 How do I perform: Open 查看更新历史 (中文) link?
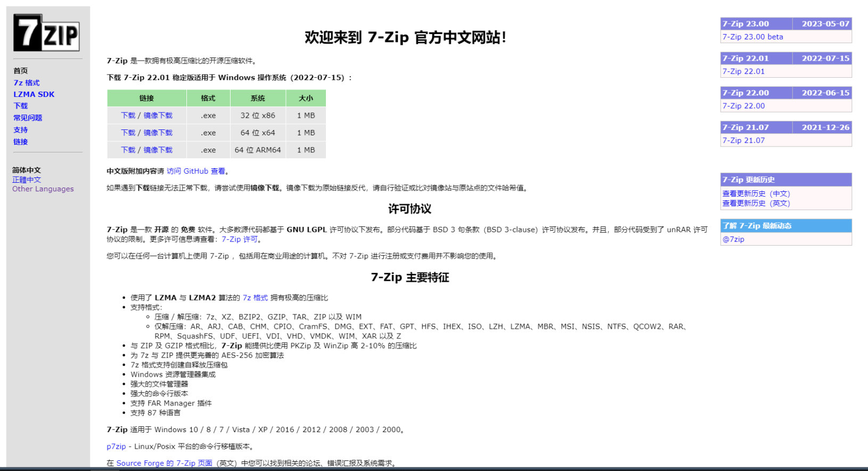[x=756, y=194]
